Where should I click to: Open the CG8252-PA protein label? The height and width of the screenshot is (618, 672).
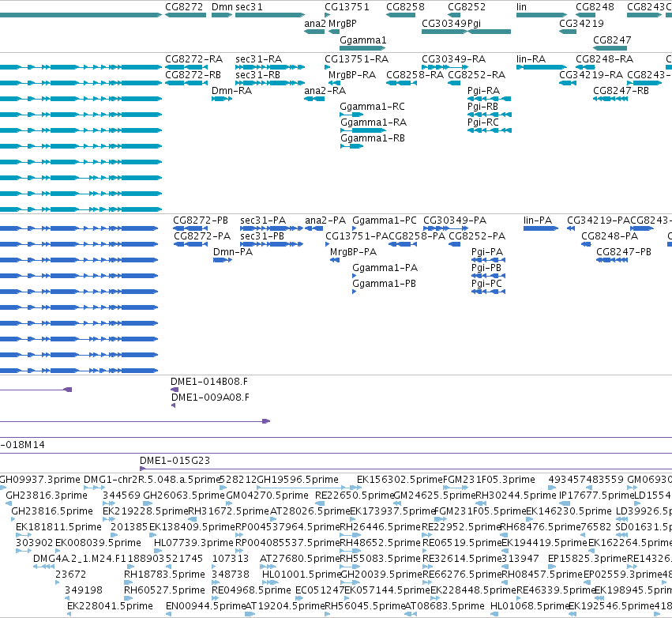pos(477,236)
